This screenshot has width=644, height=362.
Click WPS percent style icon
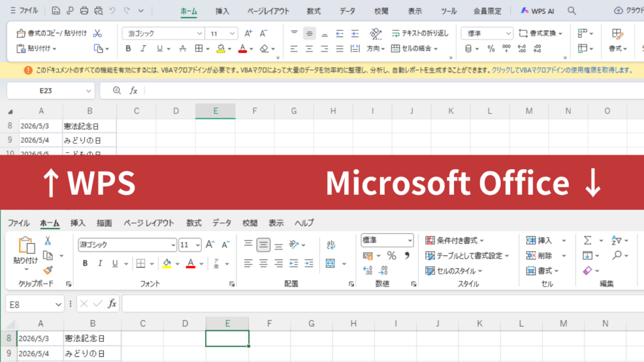(x=491, y=49)
